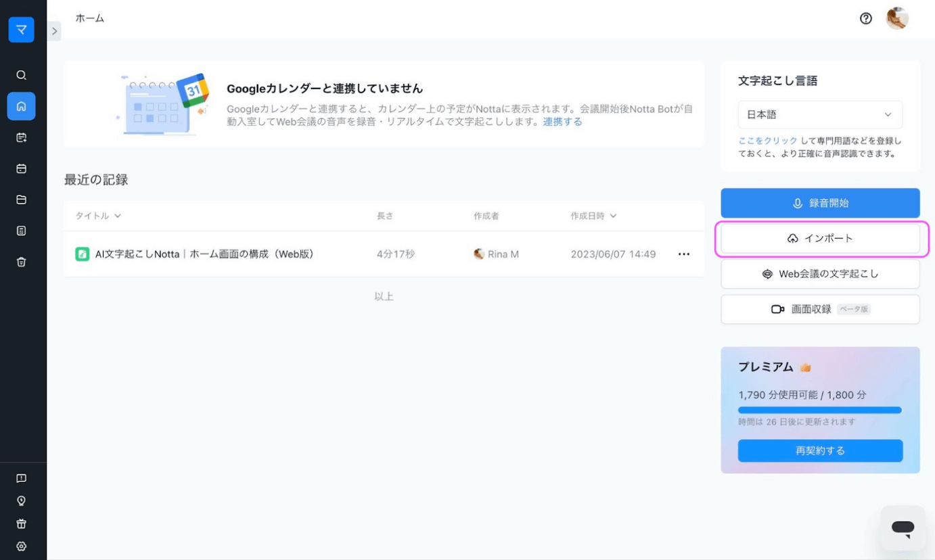The height and width of the screenshot is (560, 935).
Task: Click the 連携する link
Action: pos(562,122)
